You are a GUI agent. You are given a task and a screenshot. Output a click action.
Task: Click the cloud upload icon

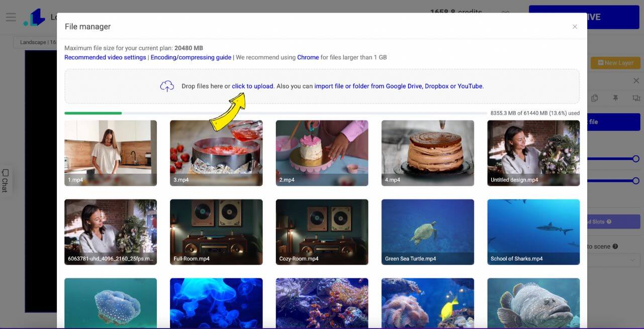167,86
